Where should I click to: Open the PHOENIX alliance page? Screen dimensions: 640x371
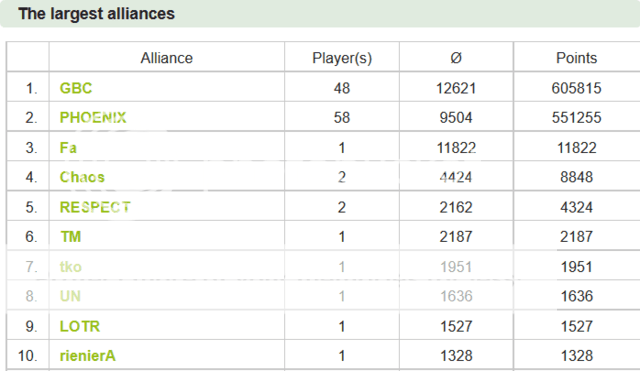pos(93,118)
